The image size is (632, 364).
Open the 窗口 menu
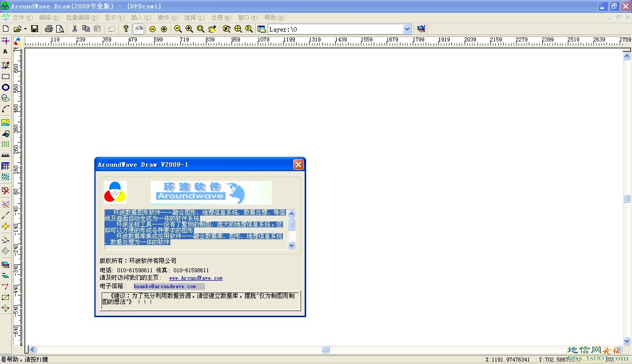pyautogui.click(x=248, y=17)
